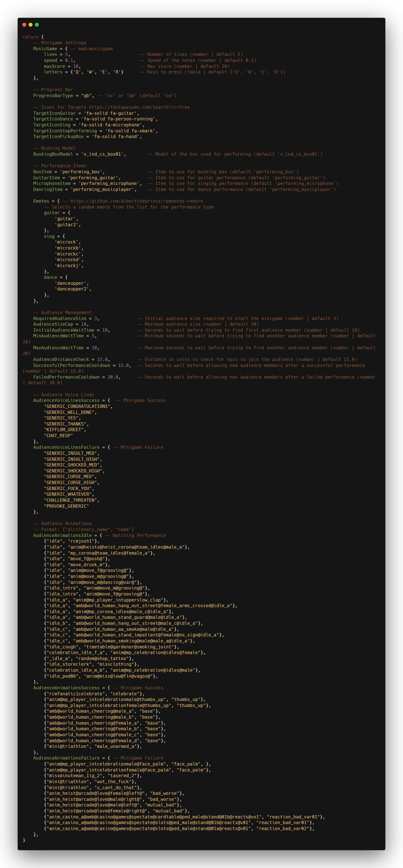403x868 pixels.
Task: Click the "KIFFLOM_GREET" voice line
Action: tap(64, 430)
